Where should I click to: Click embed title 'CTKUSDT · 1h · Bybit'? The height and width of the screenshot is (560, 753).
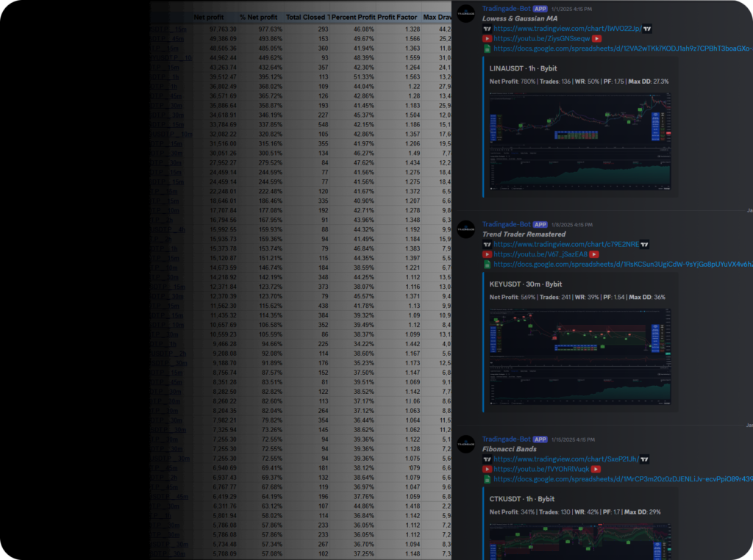[522, 499]
